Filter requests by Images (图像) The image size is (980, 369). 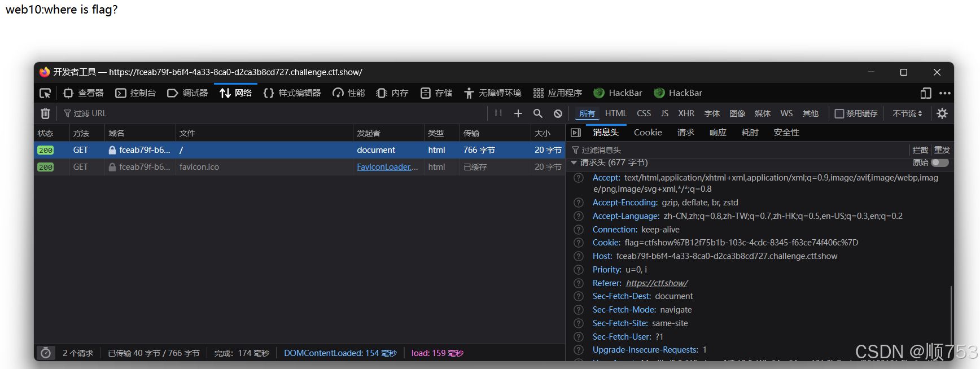tap(738, 113)
